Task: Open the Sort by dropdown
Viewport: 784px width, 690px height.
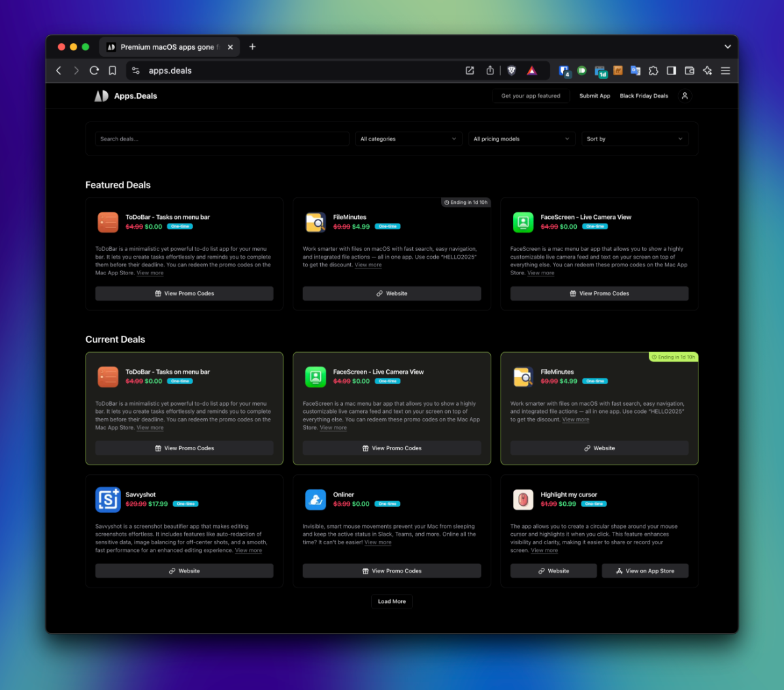Action: (635, 139)
